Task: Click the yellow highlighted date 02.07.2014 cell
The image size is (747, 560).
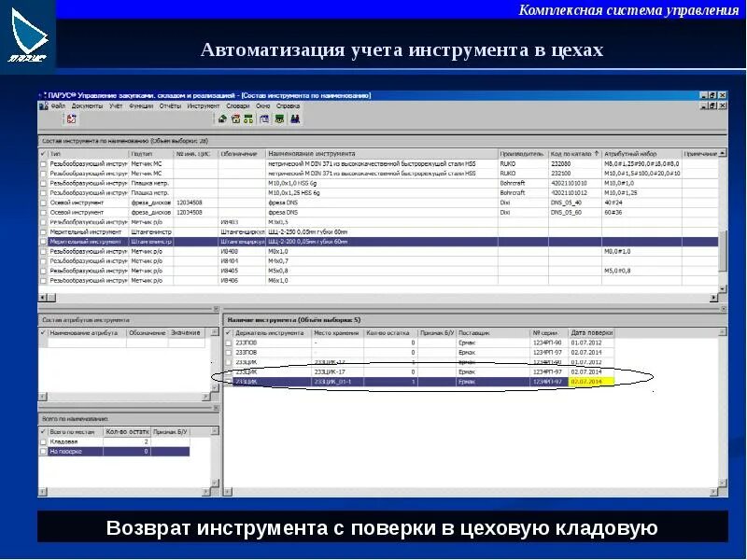Action: point(591,382)
